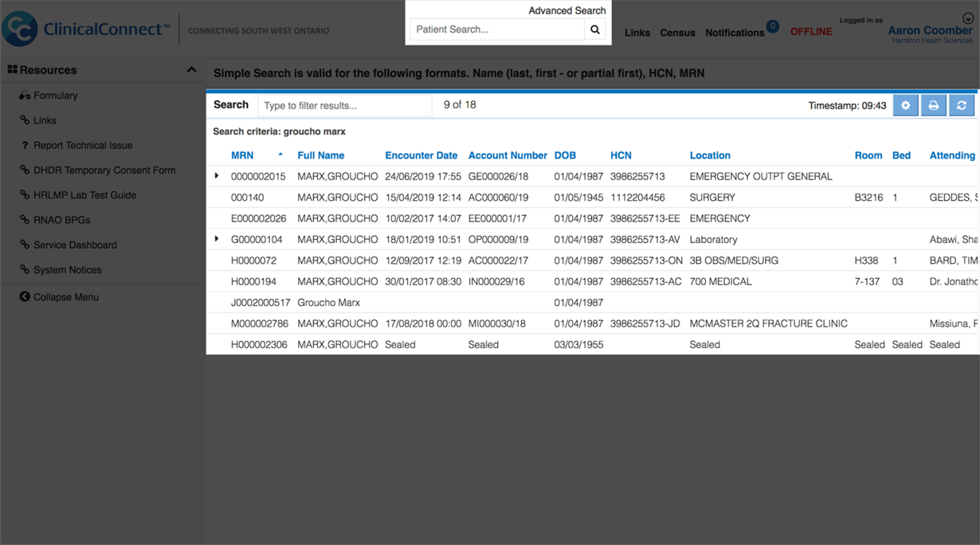This screenshot has width=980, height=545.
Task: Open the Links menu in header
Action: coord(637,33)
